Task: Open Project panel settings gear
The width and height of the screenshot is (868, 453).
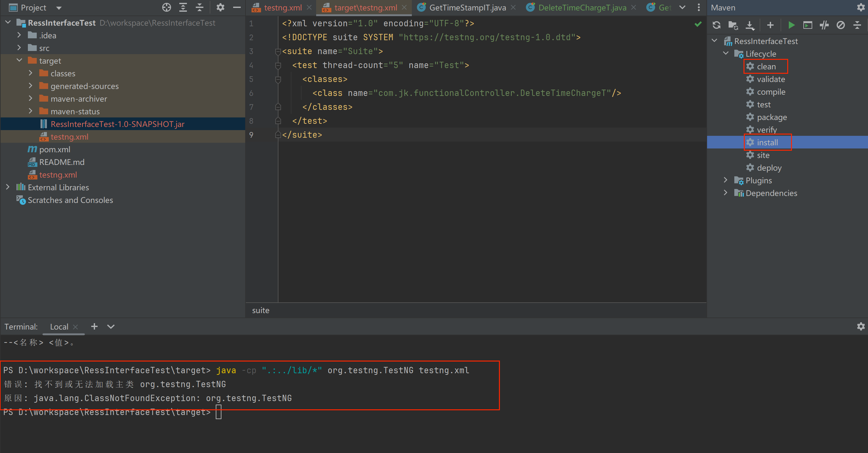Action: pos(220,7)
